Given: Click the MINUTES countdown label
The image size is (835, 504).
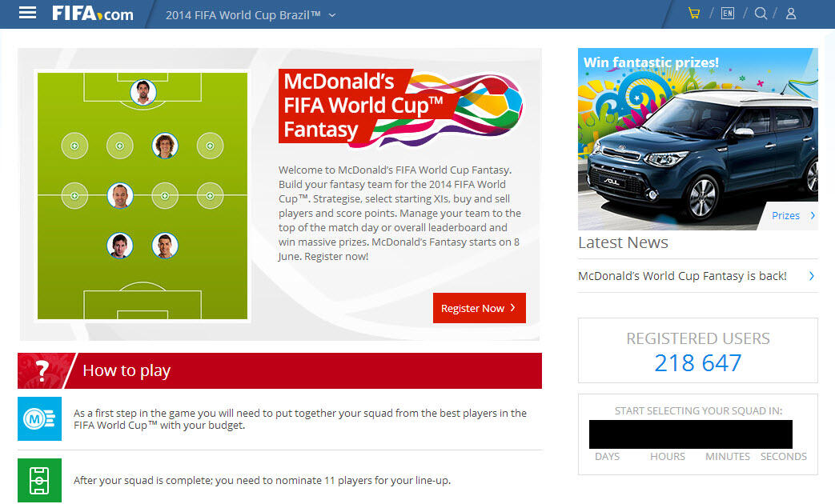Looking at the screenshot, I should click(x=728, y=457).
